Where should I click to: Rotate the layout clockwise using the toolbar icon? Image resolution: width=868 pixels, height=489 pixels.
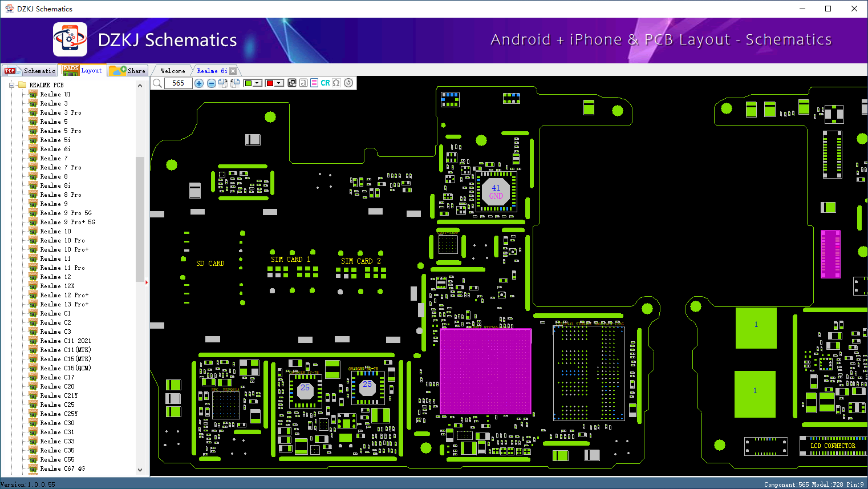point(223,83)
